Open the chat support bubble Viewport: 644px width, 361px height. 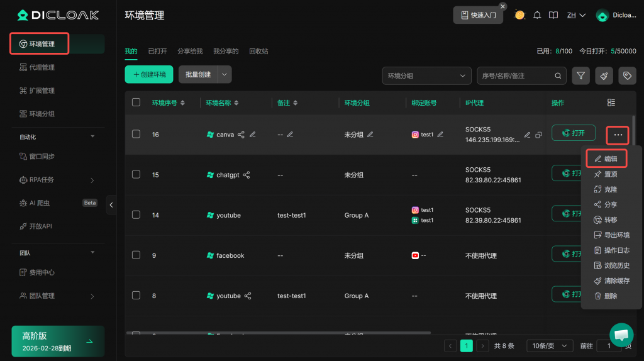pos(621,335)
